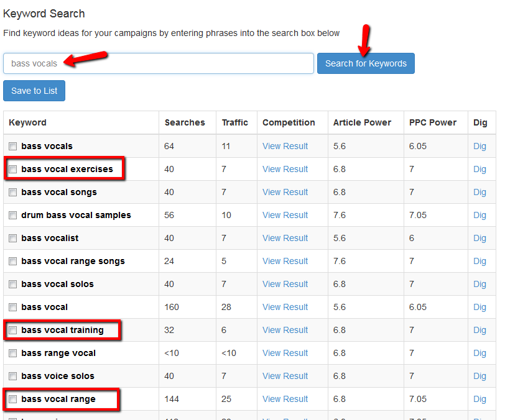Select the 'bass vocal training' checkbox
This screenshot has width=505, height=420.
click(x=13, y=331)
